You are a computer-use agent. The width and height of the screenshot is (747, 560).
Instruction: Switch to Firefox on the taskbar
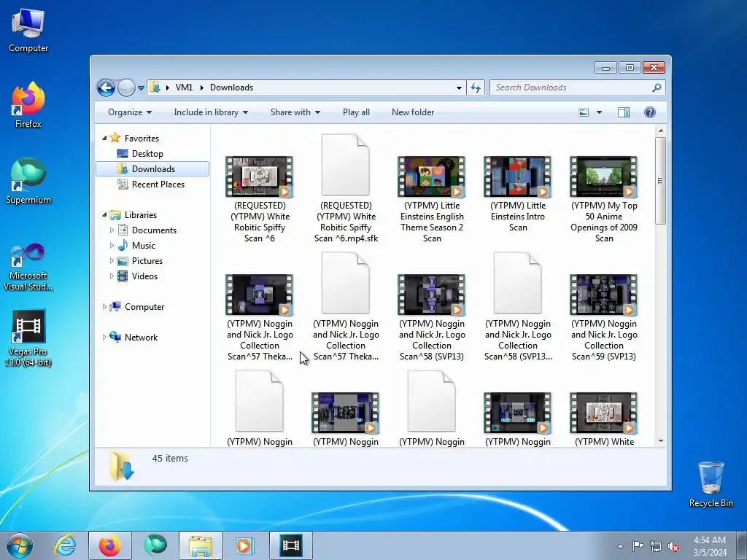click(x=109, y=545)
